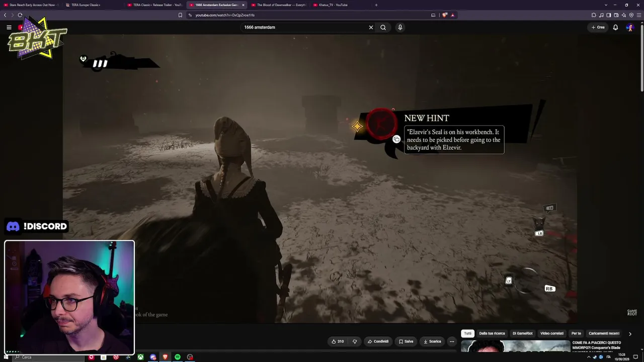
Task: Click the Windows taskbar Cerca search box
Action: click(x=49, y=357)
